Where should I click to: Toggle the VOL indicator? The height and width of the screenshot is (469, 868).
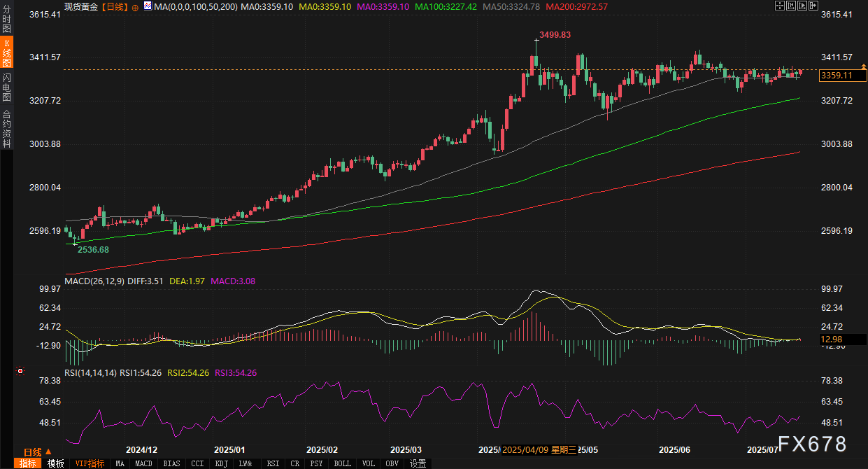[x=369, y=463]
